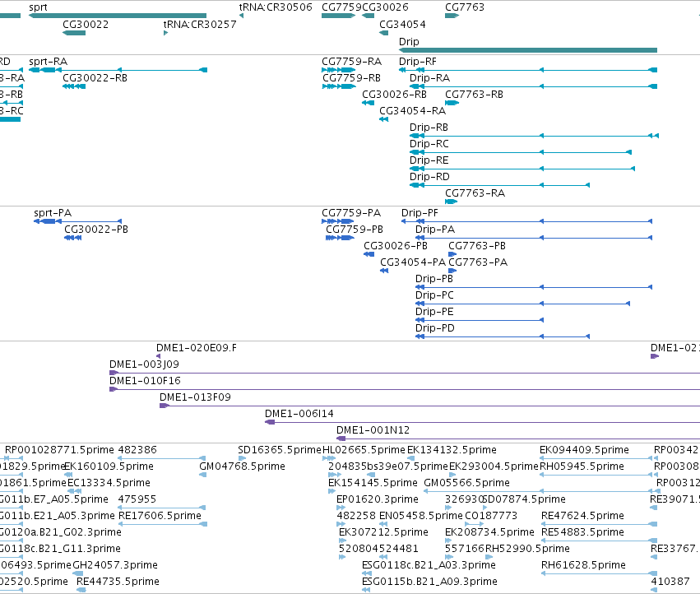Click the CG34054-RA transcript label
The width and height of the screenshot is (700, 594).
(412, 111)
